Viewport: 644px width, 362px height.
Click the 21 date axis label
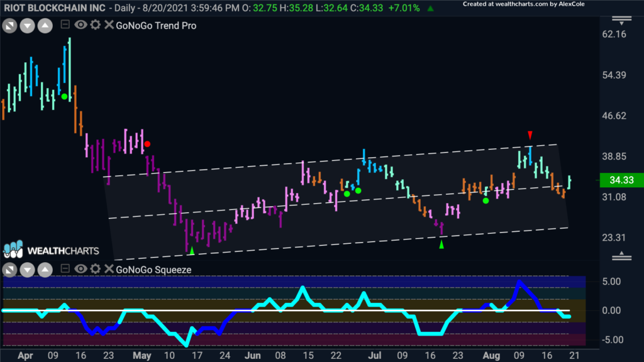[x=574, y=356]
